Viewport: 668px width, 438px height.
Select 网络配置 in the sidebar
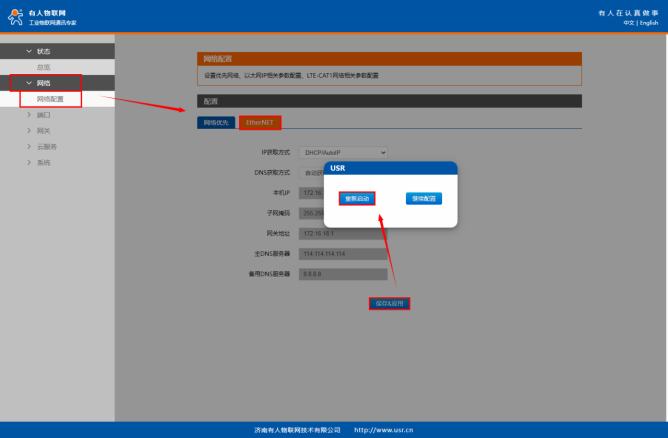[50, 99]
